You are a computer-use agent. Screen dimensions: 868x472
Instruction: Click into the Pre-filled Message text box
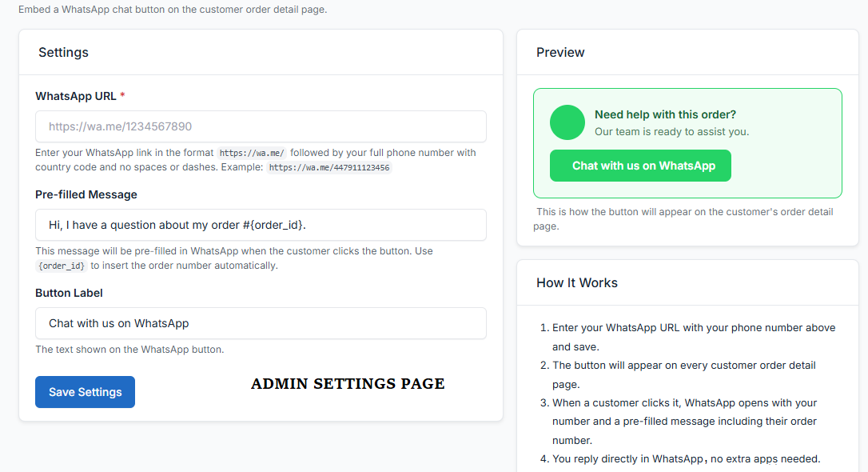(x=261, y=225)
